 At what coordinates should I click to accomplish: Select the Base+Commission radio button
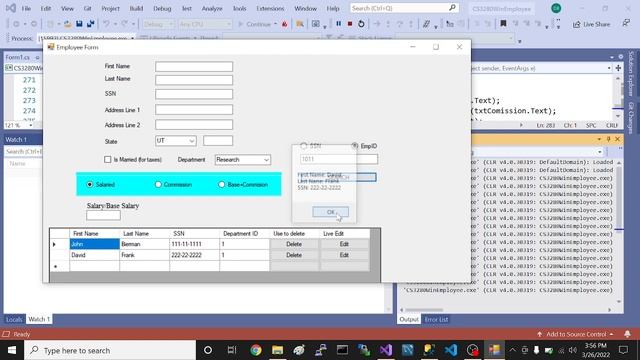(x=222, y=184)
